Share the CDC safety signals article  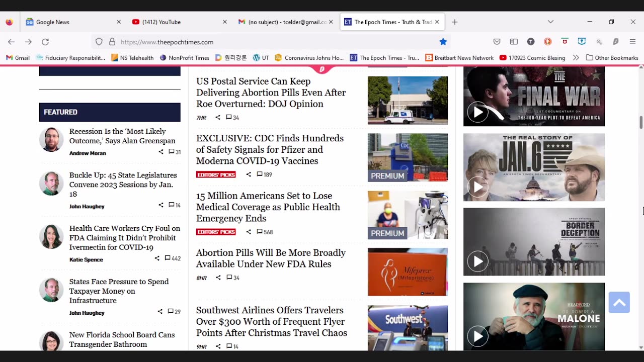[249, 174]
